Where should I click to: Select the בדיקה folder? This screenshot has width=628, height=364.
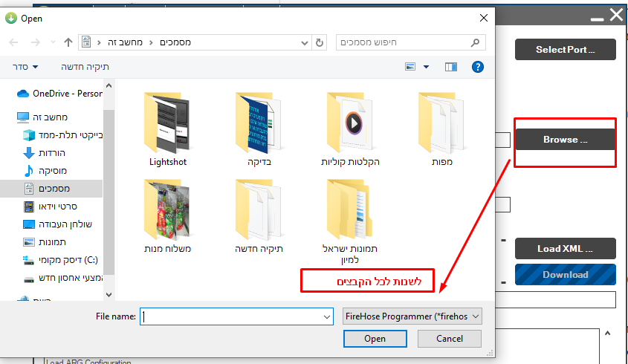coord(259,129)
